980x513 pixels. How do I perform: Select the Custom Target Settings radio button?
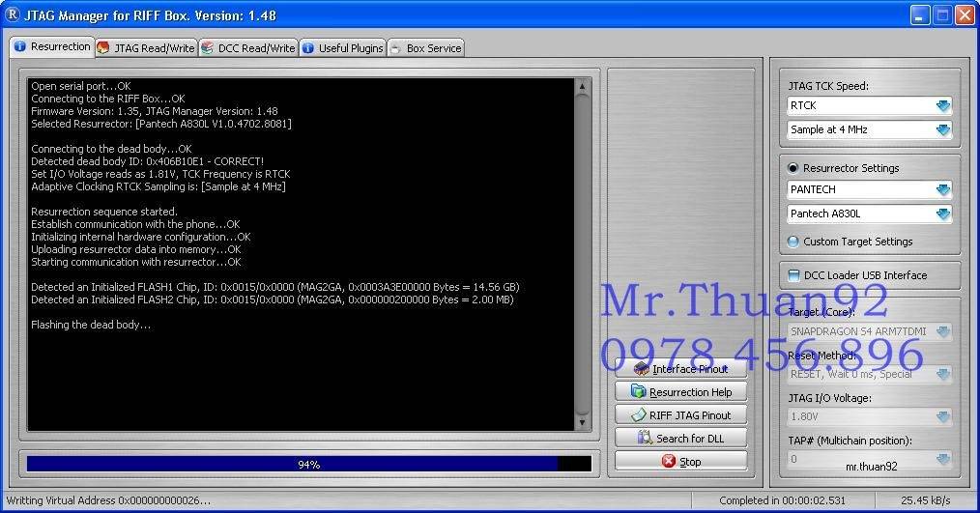tap(793, 242)
